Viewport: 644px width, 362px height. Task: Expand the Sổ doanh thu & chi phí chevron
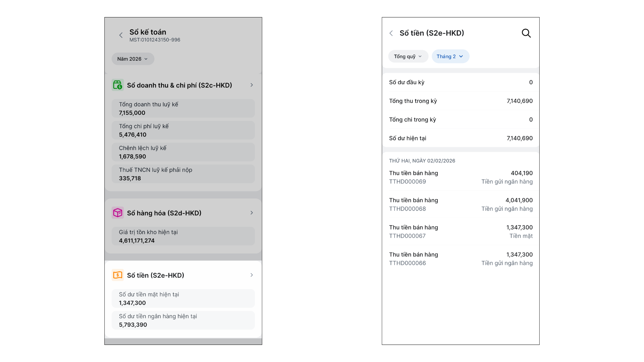point(252,85)
